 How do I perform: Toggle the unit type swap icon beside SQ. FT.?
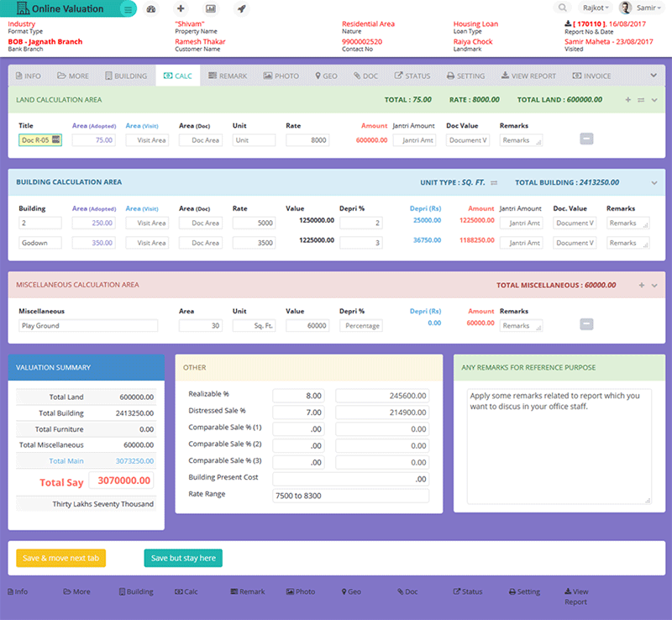[x=495, y=182]
